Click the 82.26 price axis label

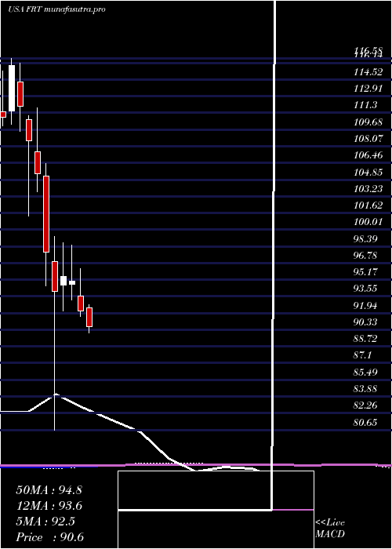point(365,405)
